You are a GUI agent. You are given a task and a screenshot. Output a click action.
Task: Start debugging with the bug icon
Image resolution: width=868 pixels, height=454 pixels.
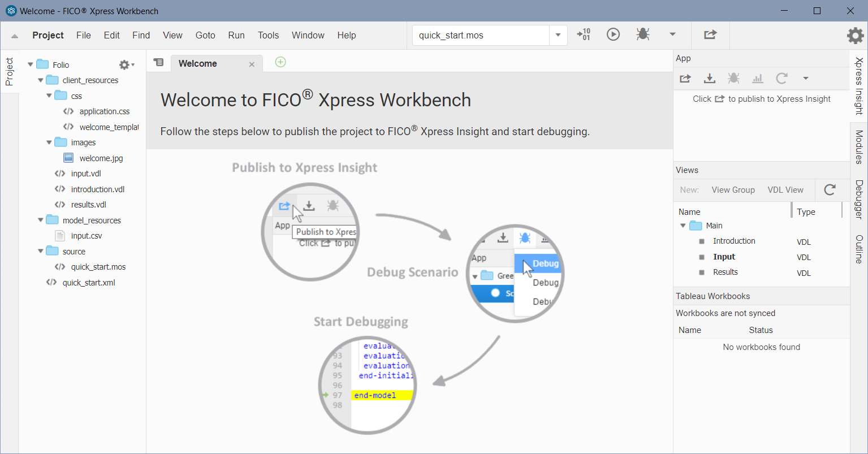click(x=643, y=34)
